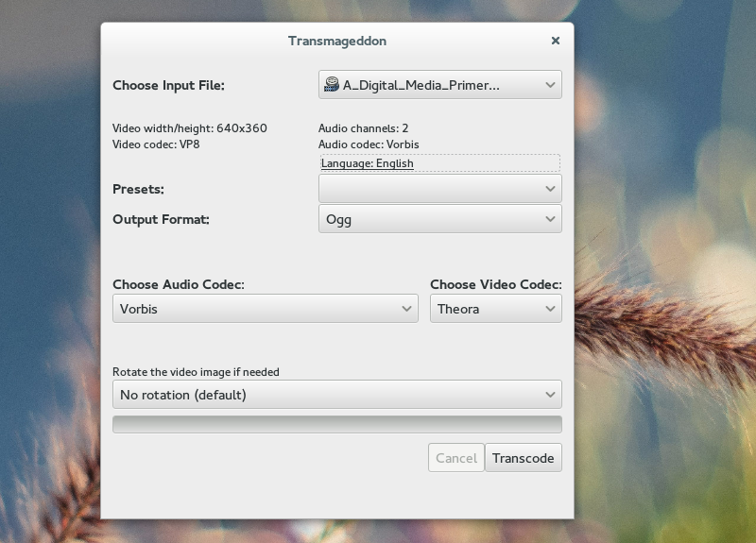Open the Theora video codec dropdown
The width and height of the screenshot is (756, 543).
pyautogui.click(x=495, y=309)
